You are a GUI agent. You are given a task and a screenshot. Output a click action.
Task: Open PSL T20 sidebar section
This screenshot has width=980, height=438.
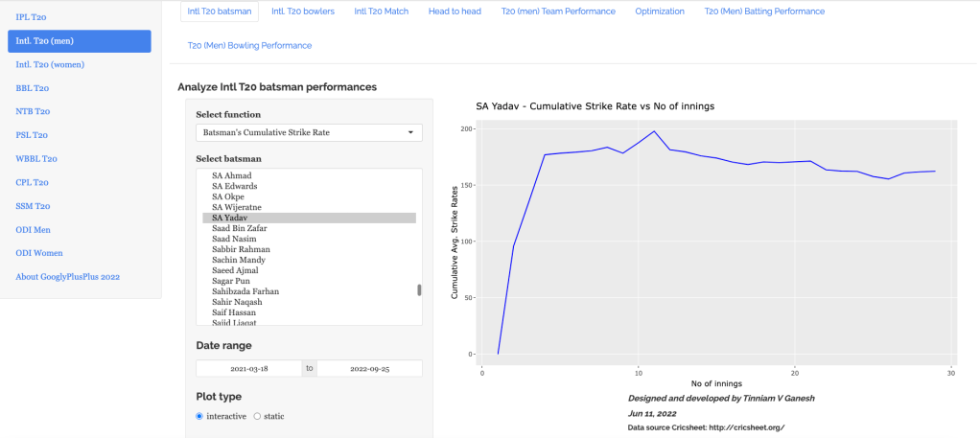point(33,135)
